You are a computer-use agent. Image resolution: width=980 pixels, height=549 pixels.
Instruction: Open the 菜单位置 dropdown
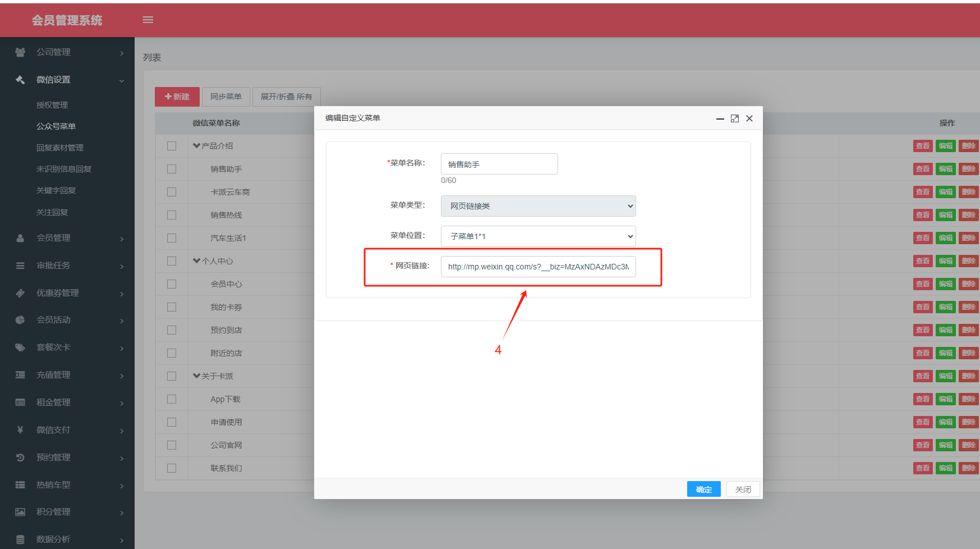538,236
